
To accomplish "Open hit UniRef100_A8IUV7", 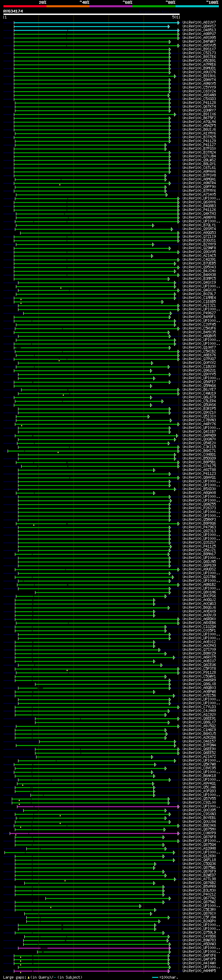I will 199,23.
